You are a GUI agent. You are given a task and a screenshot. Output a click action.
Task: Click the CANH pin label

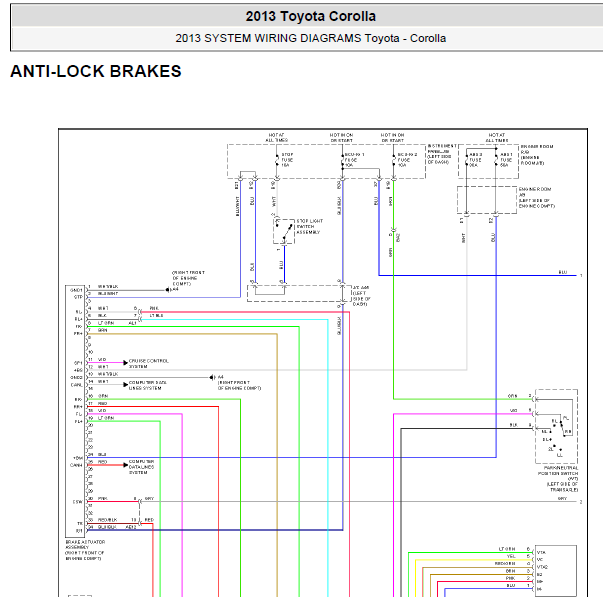77,465
